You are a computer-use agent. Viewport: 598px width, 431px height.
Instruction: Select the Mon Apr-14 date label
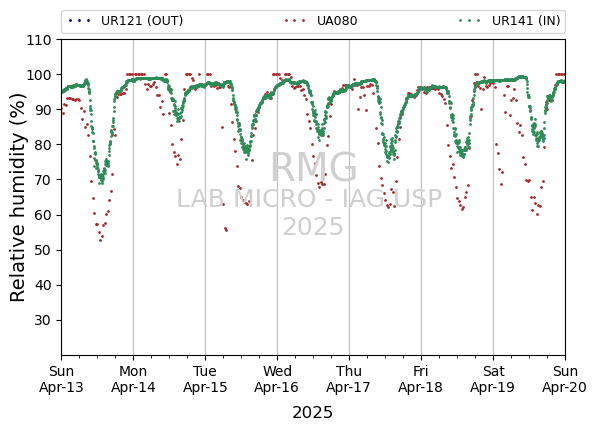tap(133, 379)
